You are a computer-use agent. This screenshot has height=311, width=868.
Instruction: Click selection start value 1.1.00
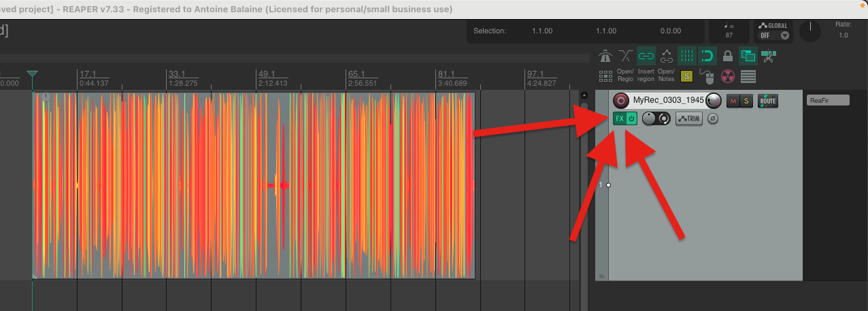(542, 31)
